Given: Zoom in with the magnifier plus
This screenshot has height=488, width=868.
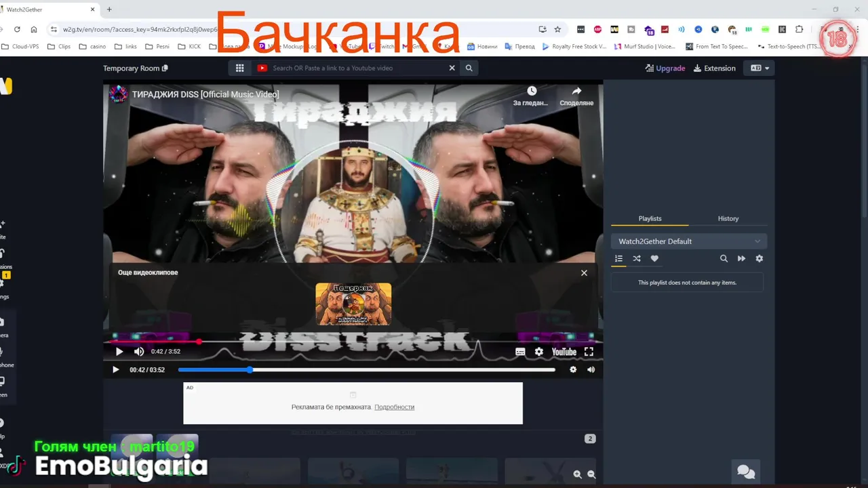Looking at the screenshot, I should (x=577, y=475).
